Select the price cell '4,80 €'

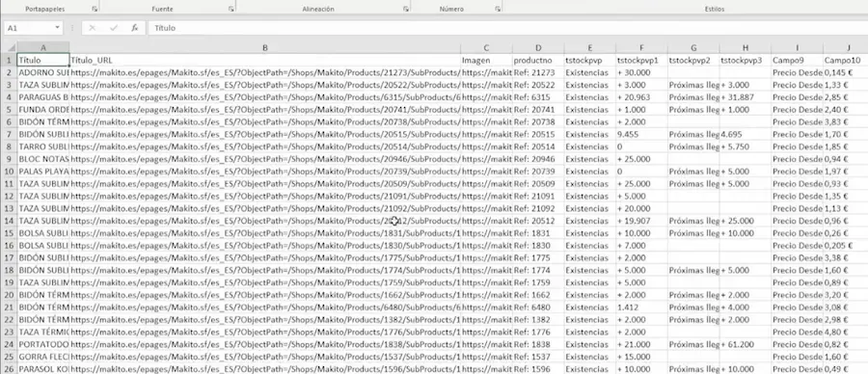pyautogui.click(x=845, y=332)
